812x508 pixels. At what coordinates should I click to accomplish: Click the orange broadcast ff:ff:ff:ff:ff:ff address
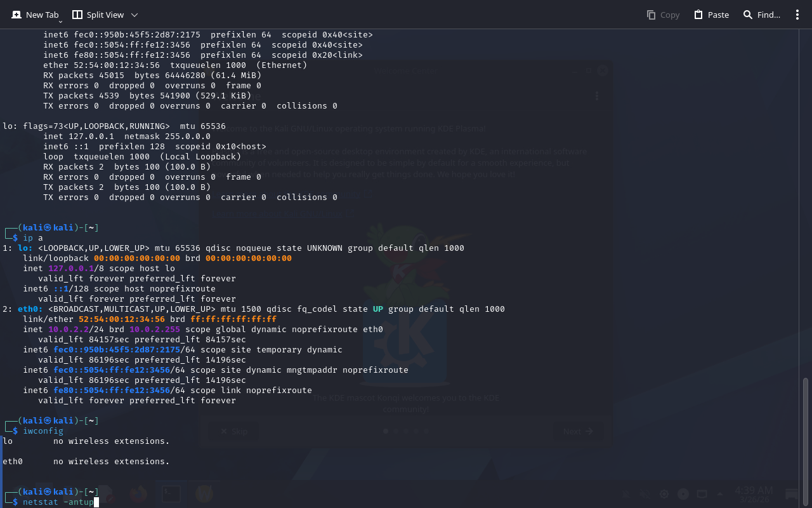(233, 319)
